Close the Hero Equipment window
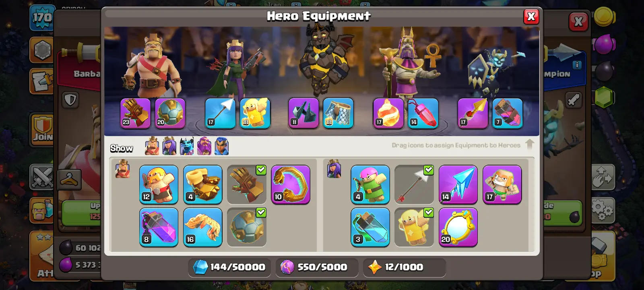The height and width of the screenshot is (290, 644). pos(531,17)
